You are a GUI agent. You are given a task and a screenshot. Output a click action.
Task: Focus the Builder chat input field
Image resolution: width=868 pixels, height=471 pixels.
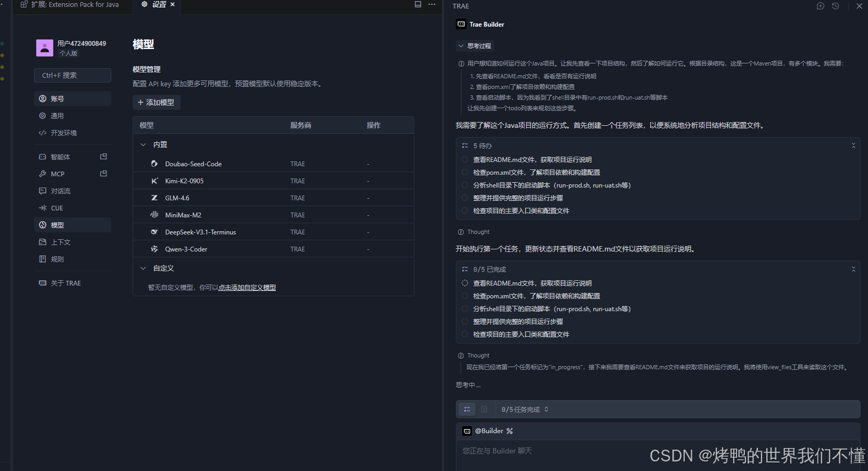click(658, 455)
